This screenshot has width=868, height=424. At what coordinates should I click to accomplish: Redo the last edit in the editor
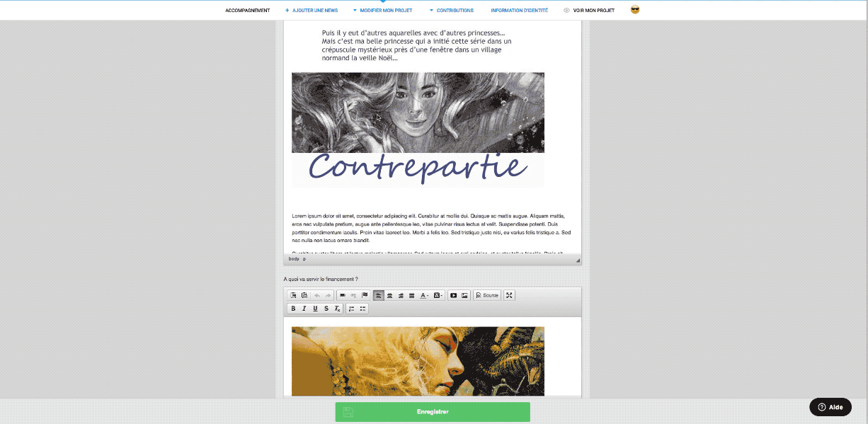(x=328, y=295)
